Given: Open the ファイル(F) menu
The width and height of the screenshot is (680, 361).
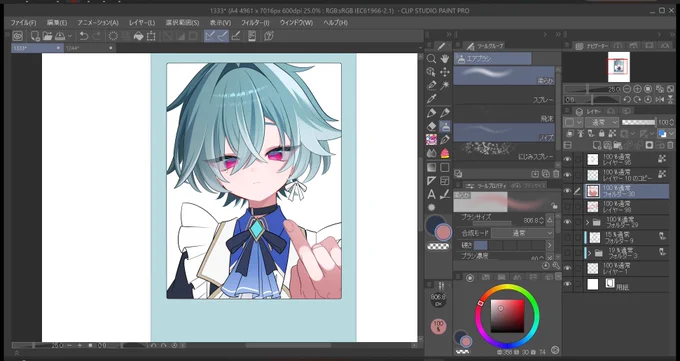Looking at the screenshot, I should point(23,23).
